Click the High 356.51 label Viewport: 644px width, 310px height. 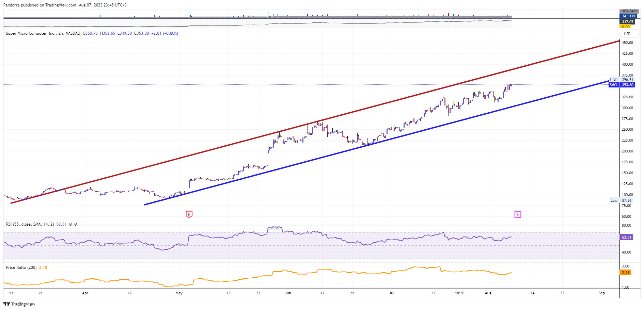[622, 80]
